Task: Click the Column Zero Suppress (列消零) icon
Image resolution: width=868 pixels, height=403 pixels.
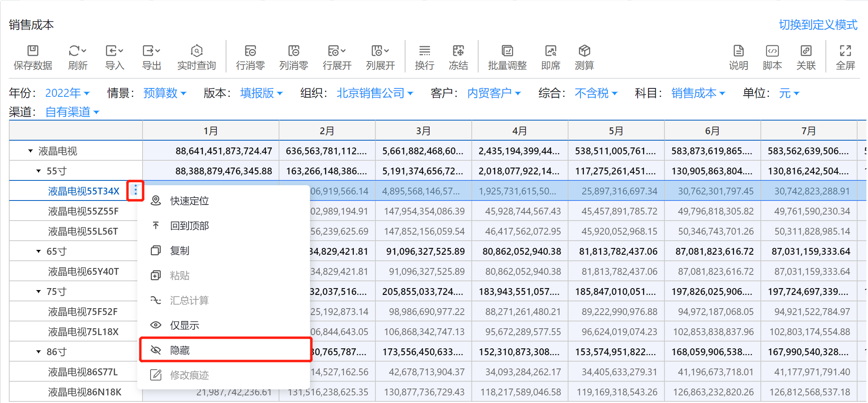Action: (293, 51)
